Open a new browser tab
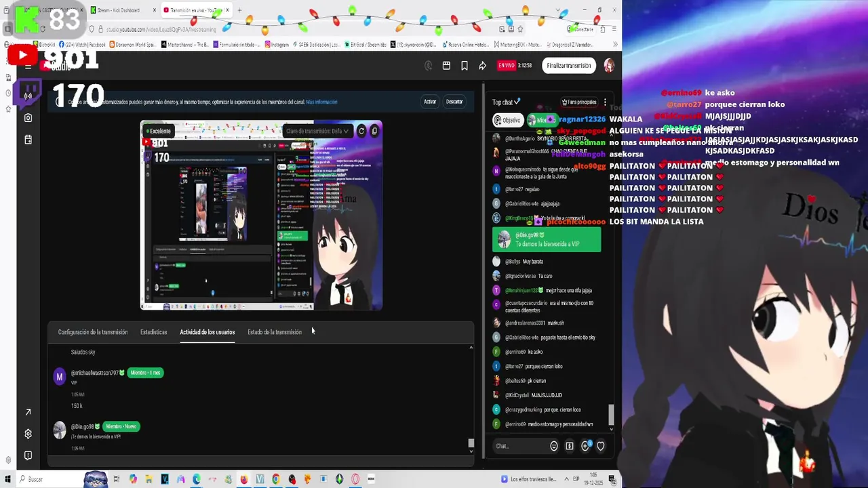Screen dimensions: 868x488 point(239,10)
